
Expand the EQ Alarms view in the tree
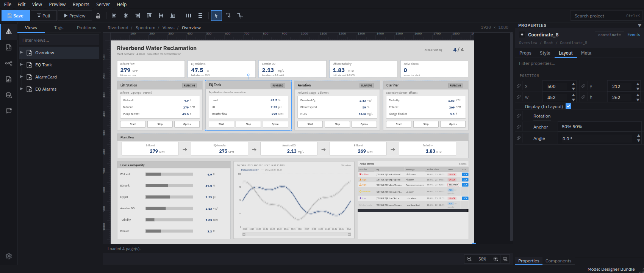[x=22, y=89]
